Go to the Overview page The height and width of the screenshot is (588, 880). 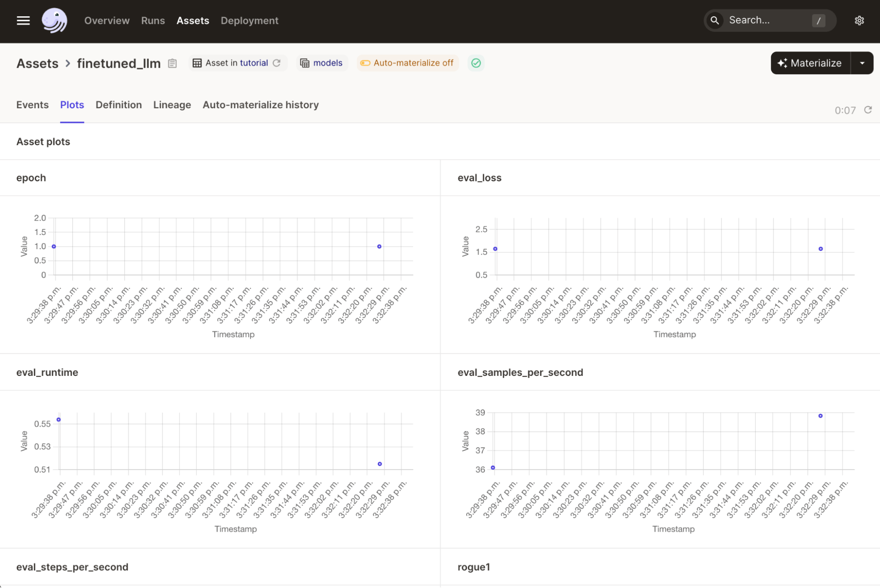click(107, 21)
